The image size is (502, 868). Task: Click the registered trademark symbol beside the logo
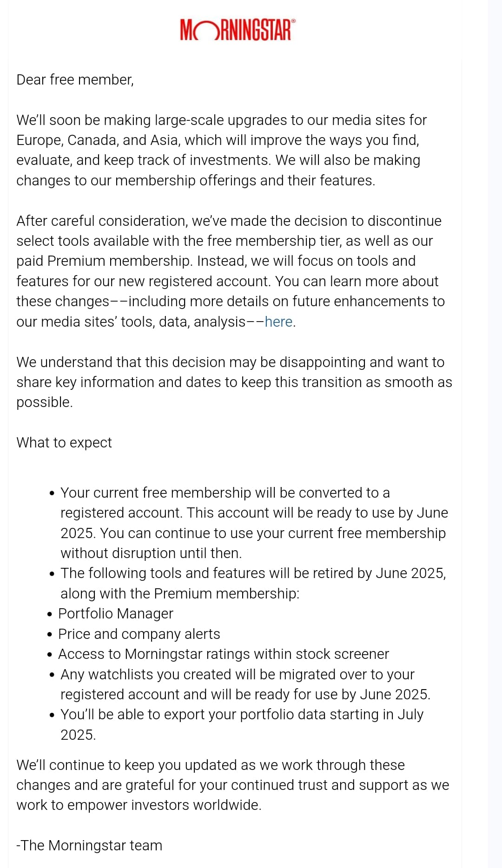pos(293,21)
